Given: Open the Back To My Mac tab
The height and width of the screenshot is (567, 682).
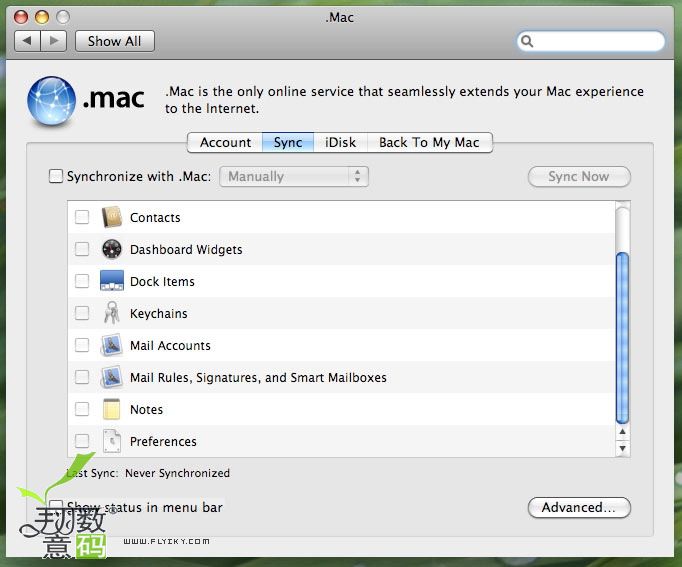Looking at the screenshot, I should (430, 142).
